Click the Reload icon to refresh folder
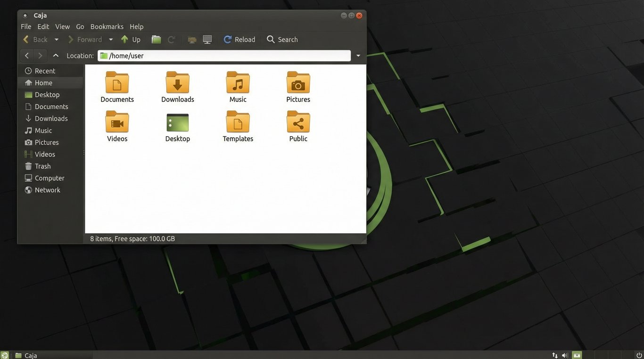 click(x=227, y=39)
